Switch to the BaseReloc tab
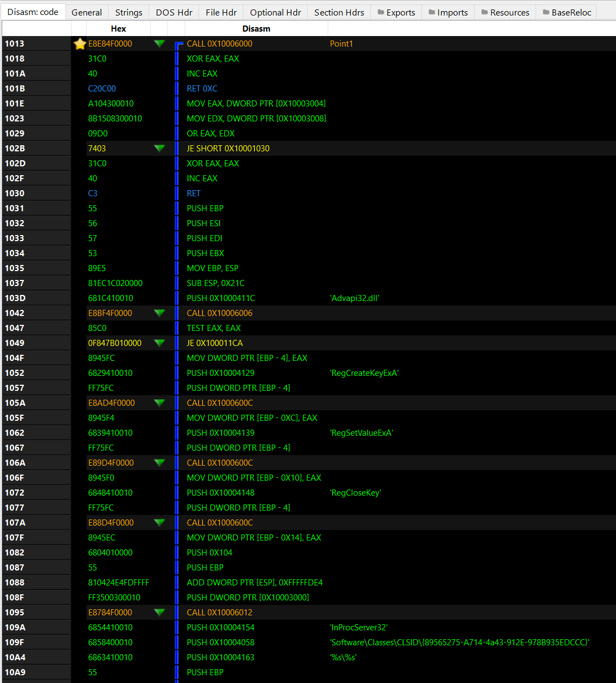Viewport: 616px width, 683px height. tap(566, 12)
